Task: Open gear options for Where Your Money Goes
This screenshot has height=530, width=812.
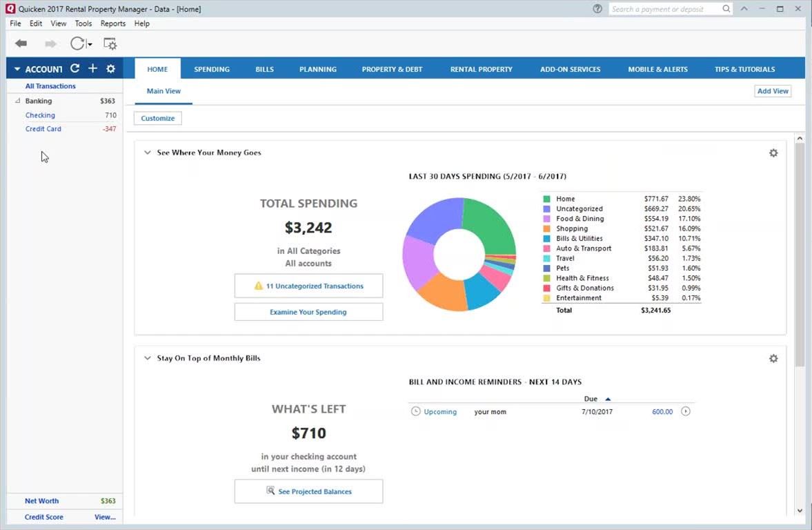Action: click(773, 153)
